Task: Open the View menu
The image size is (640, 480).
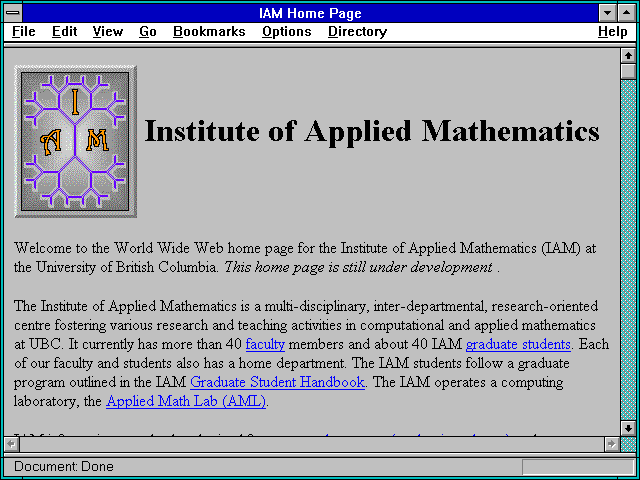Action: pos(107,32)
